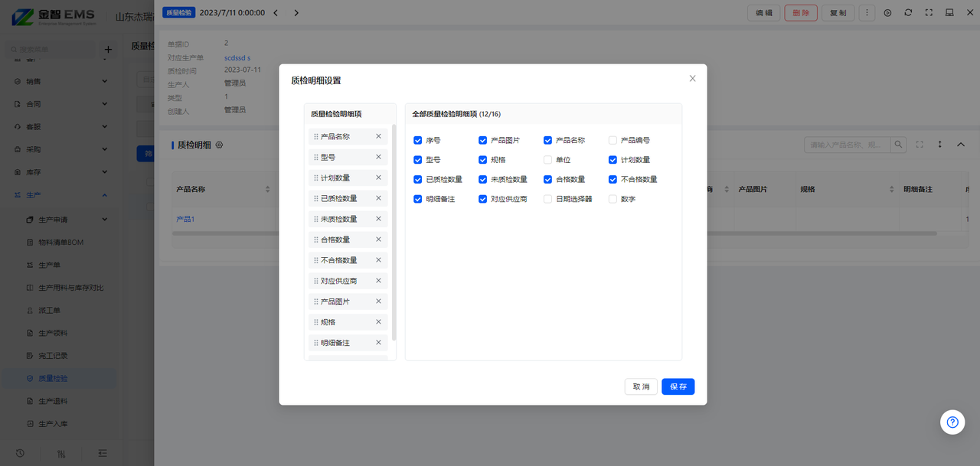Open the more options ellipsis menu
The height and width of the screenshot is (466, 980).
pyautogui.click(x=867, y=13)
